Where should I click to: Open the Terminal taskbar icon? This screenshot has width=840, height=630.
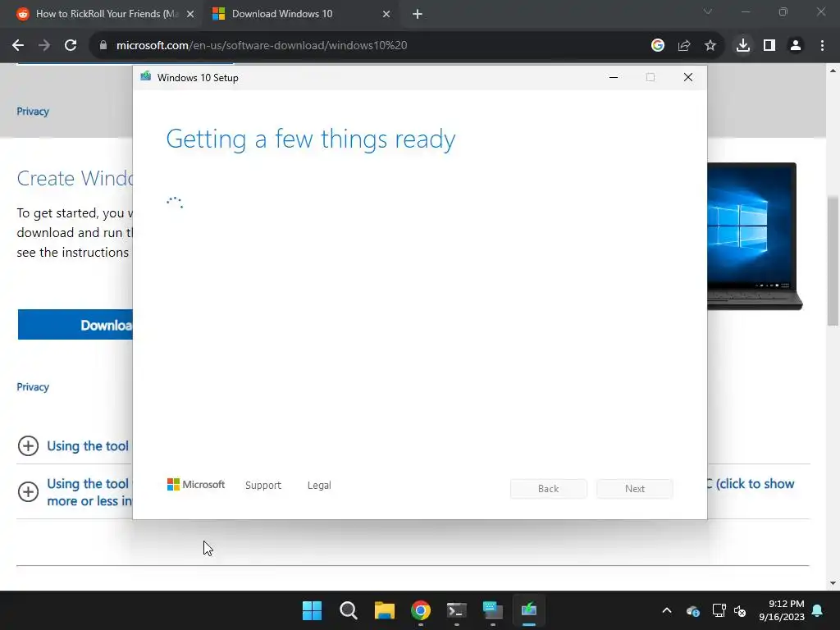(x=456, y=610)
